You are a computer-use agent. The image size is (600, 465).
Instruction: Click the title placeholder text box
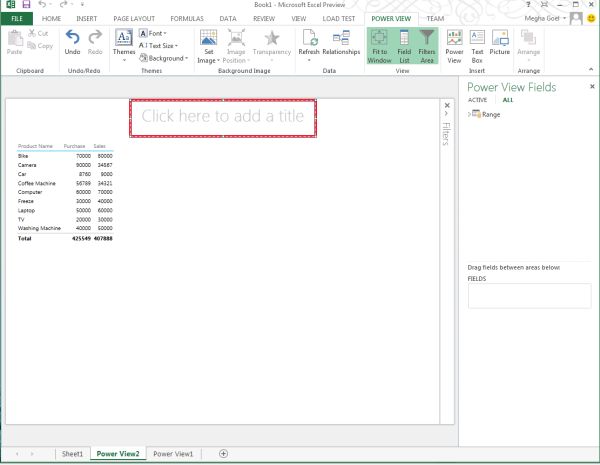click(223, 118)
